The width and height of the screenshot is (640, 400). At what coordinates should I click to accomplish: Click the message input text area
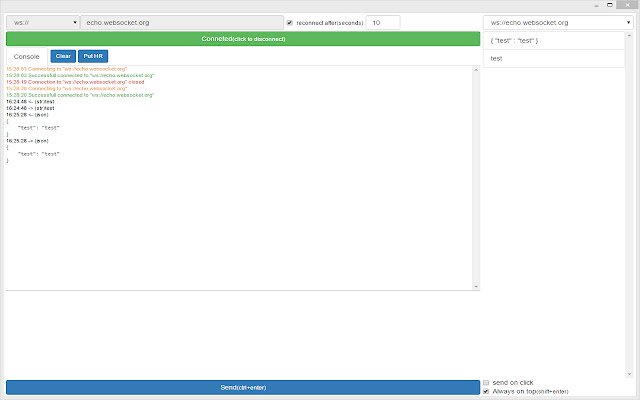[243, 335]
